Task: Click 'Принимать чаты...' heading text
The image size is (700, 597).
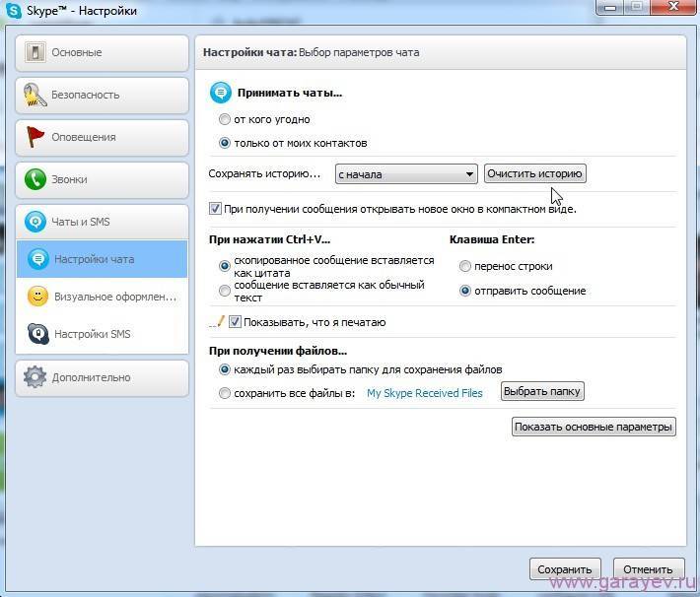Action: pyautogui.click(x=290, y=93)
